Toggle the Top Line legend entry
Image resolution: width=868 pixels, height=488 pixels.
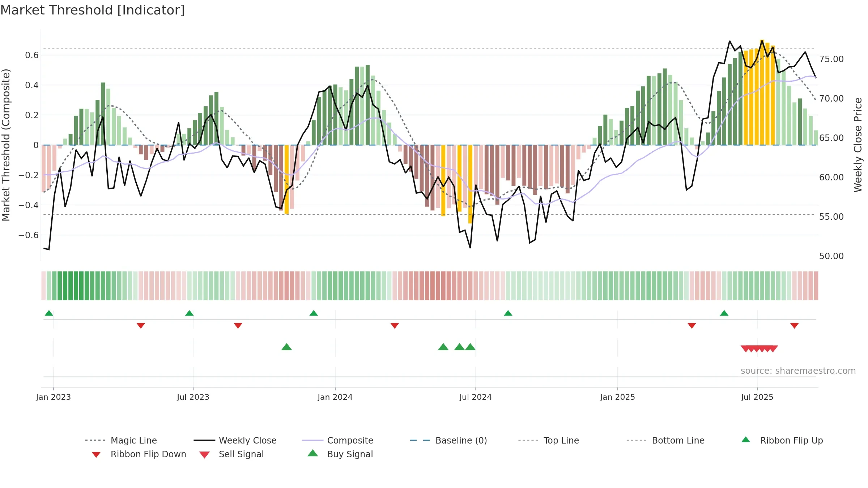(548, 440)
